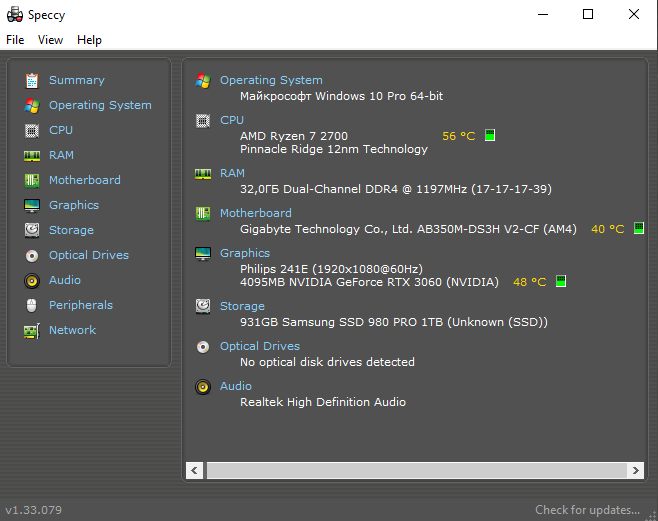Click the Summary icon in sidebar
Screen dimensions: 658x521
coord(31,80)
